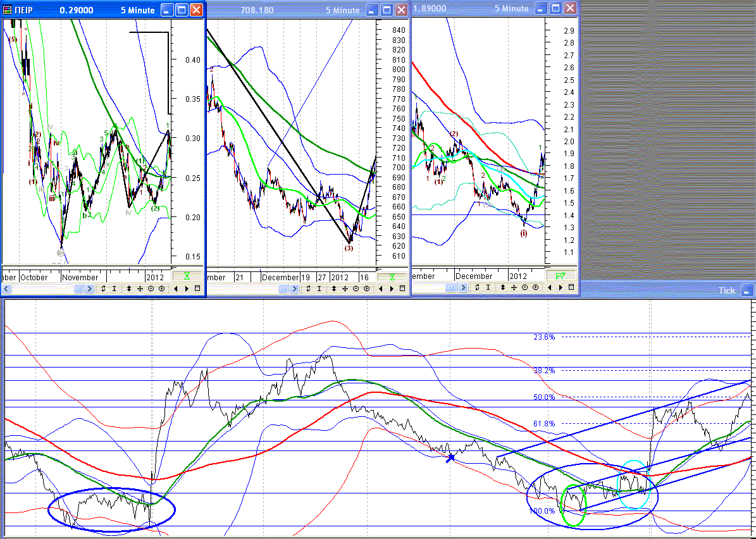The width and height of the screenshot is (756, 539).
Task: Zoom out using the minus icon in the 1.89000 chart
Action: [x=524, y=287]
